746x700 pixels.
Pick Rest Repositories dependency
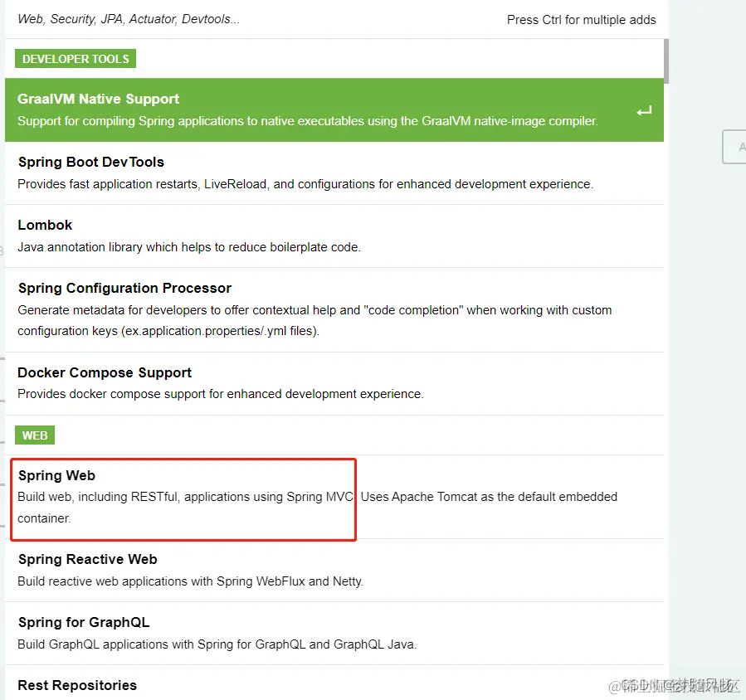tap(334, 683)
